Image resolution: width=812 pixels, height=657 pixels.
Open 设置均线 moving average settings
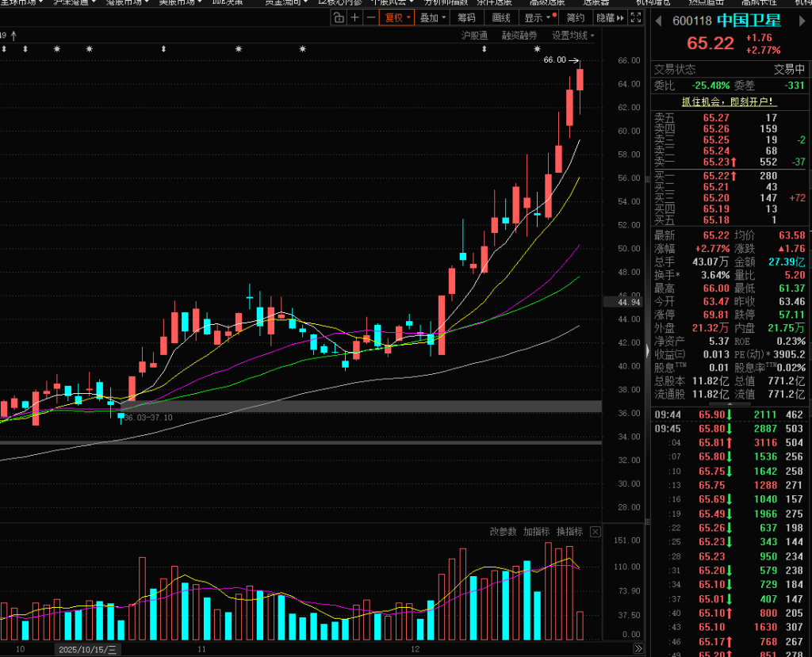[x=573, y=35]
